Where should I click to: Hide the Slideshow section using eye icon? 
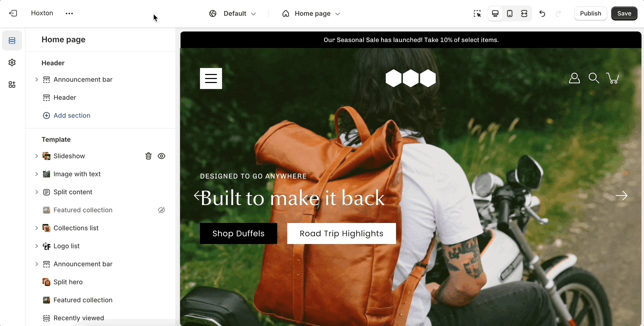tap(161, 156)
